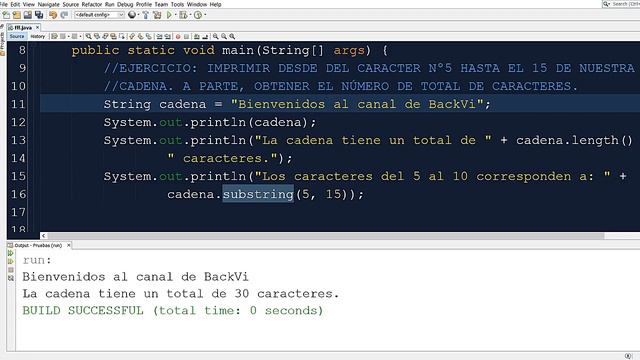This screenshot has width=640, height=360.
Task: Click the last magnifier icon in the editor toolbar
Action: (x=232, y=36)
